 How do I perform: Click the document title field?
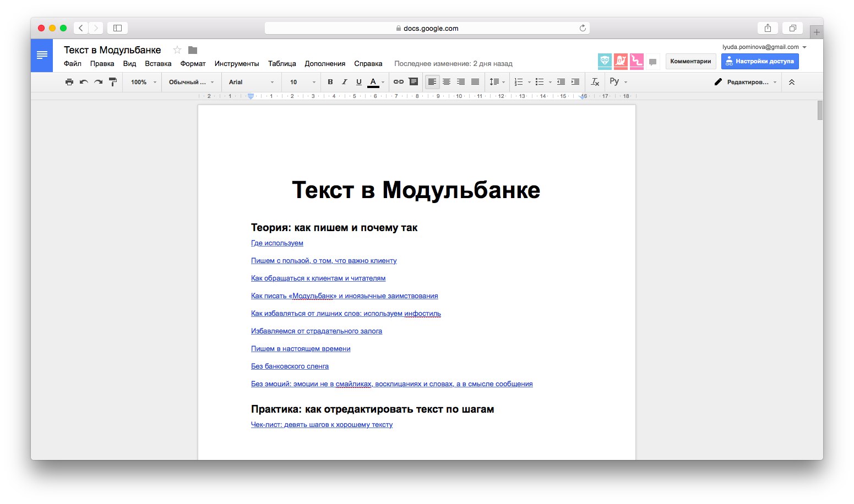112,50
